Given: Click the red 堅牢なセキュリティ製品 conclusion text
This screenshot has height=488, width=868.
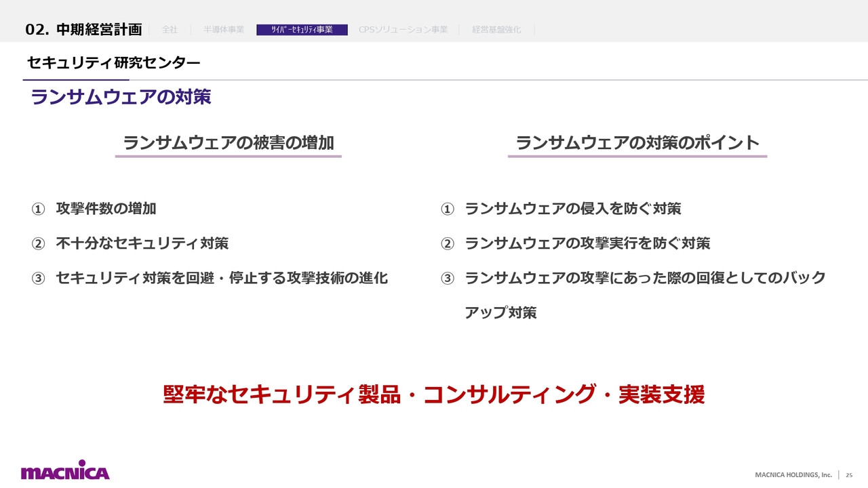Looking at the screenshot, I should [433, 394].
